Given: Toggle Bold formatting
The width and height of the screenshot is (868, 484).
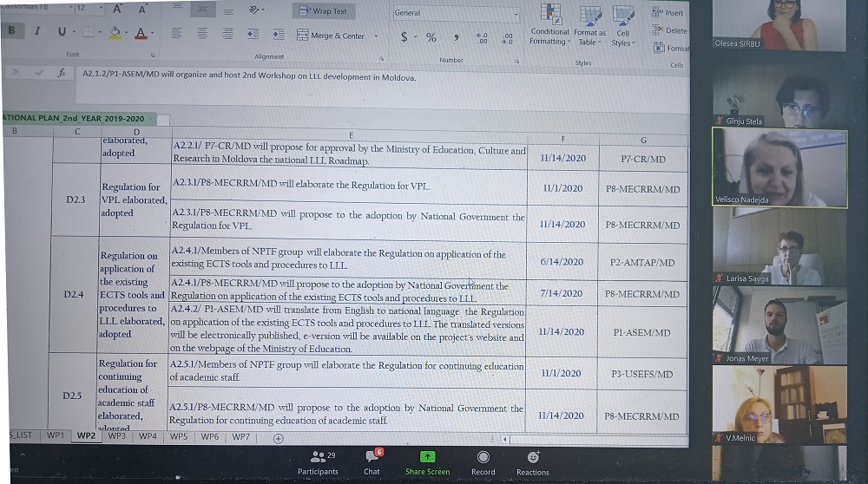Looking at the screenshot, I should [x=11, y=31].
